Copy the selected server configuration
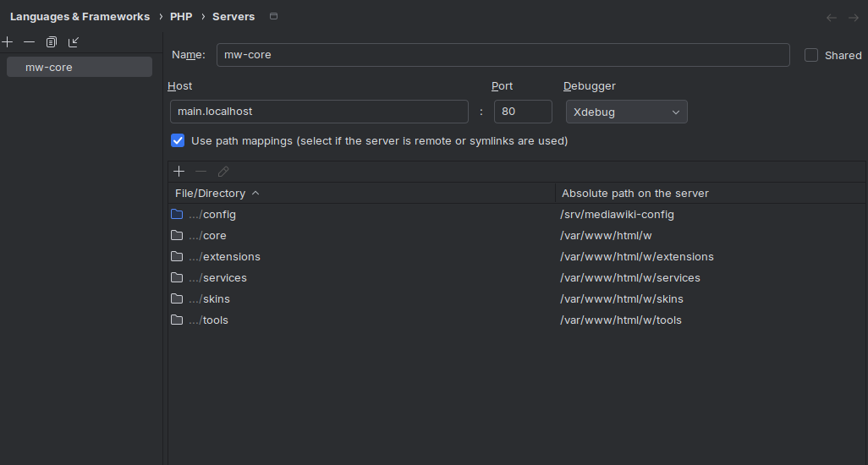The image size is (868, 465). point(52,41)
